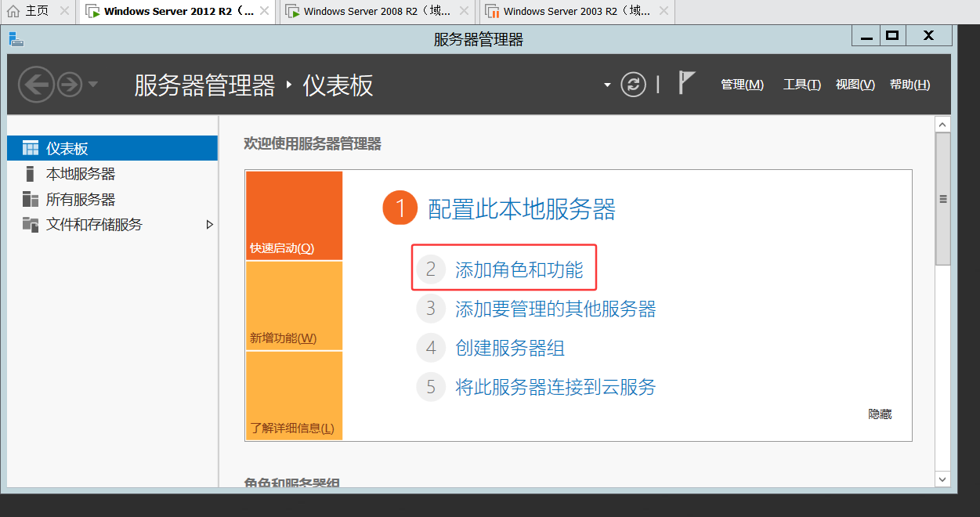The height and width of the screenshot is (517, 980).
Task: Click the orange step 1 circle
Action: pyautogui.click(x=400, y=209)
